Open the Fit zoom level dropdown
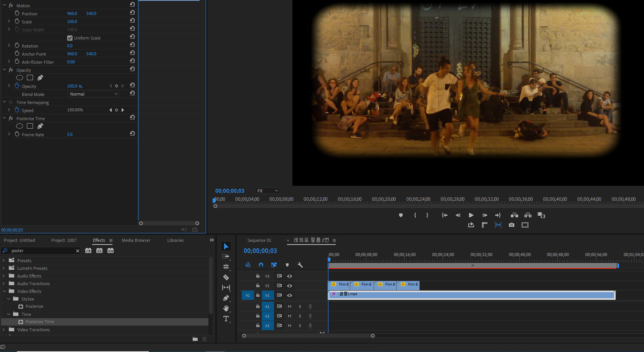This screenshot has height=352, width=644. coord(267,191)
